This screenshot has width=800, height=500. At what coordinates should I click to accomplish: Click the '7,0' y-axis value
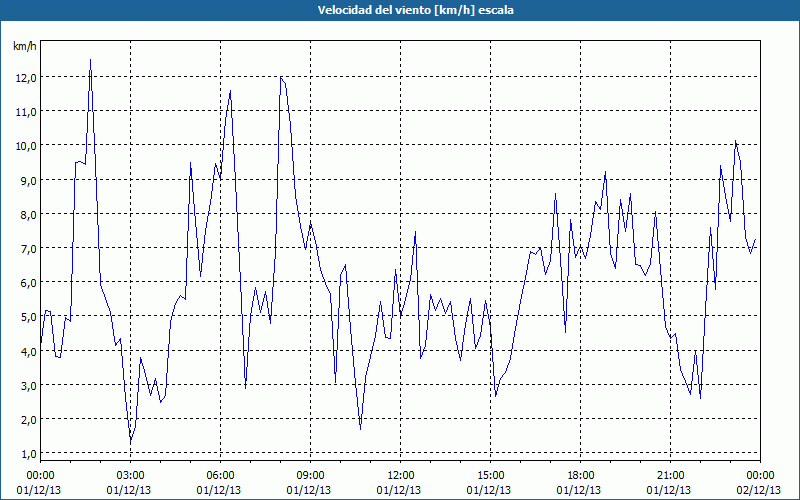[28, 248]
